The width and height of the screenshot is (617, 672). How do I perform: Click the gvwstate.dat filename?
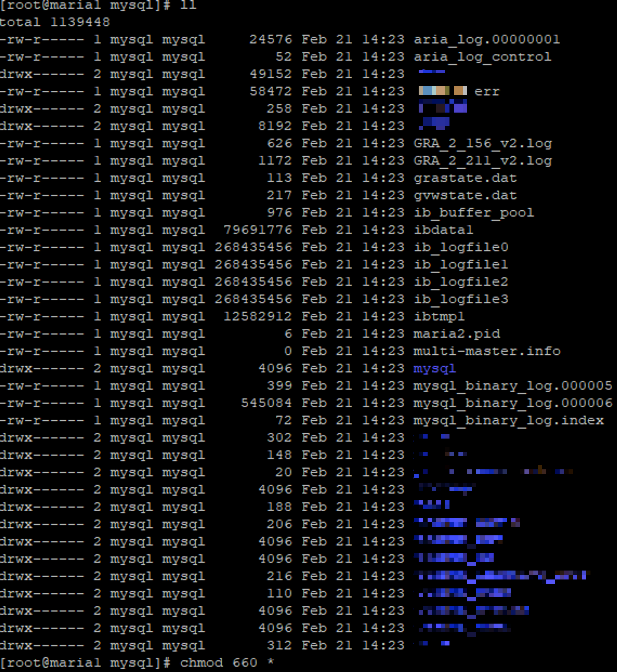[x=465, y=195]
